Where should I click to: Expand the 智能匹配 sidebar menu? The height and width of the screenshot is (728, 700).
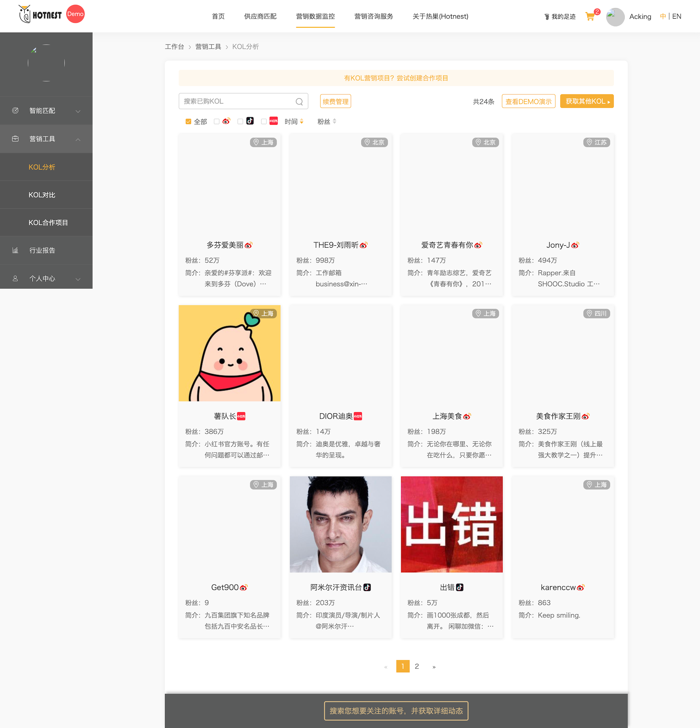(46, 111)
